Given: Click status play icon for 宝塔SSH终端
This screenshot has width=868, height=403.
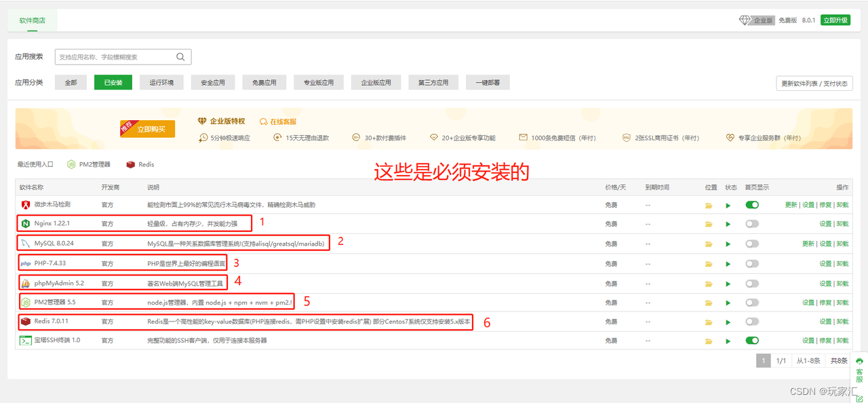Looking at the screenshot, I should coord(728,341).
